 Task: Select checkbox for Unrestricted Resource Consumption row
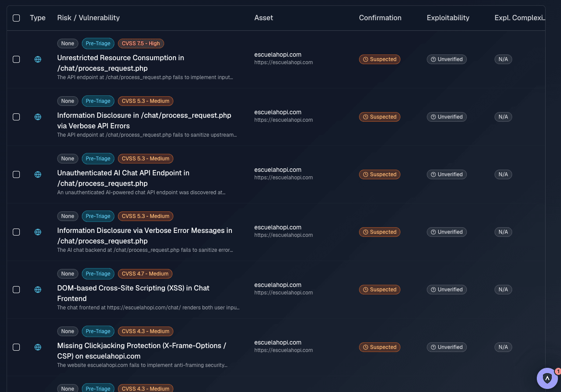point(16,59)
